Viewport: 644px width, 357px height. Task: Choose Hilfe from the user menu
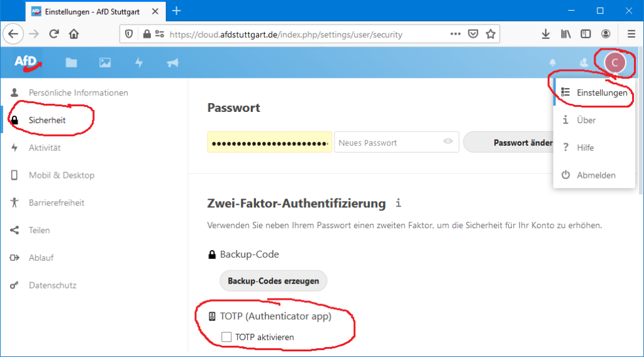pyautogui.click(x=585, y=148)
